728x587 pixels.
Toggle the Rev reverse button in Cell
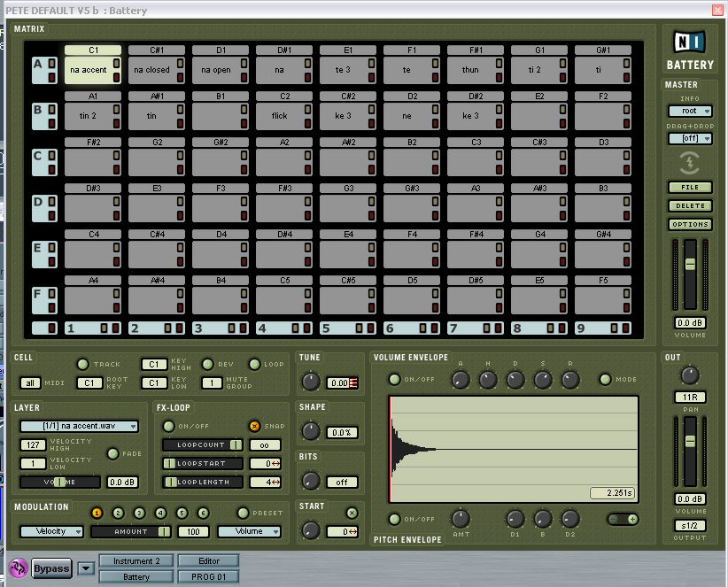click(x=208, y=364)
